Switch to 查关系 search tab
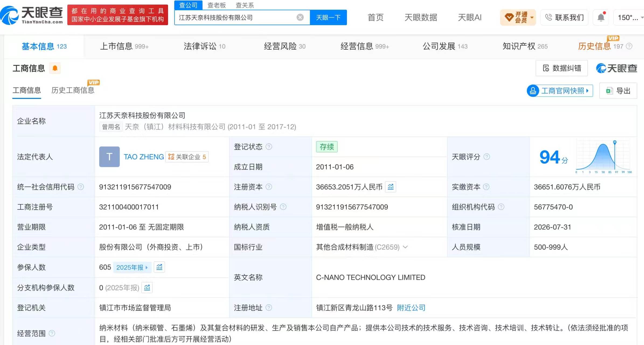Image resolution: width=644 pixels, height=345 pixels. coord(245,5)
